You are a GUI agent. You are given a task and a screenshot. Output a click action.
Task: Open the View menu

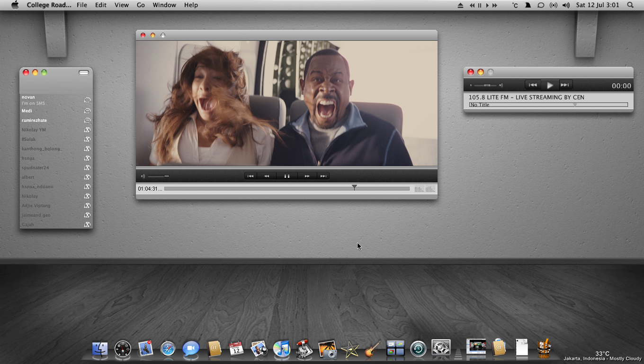click(122, 5)
